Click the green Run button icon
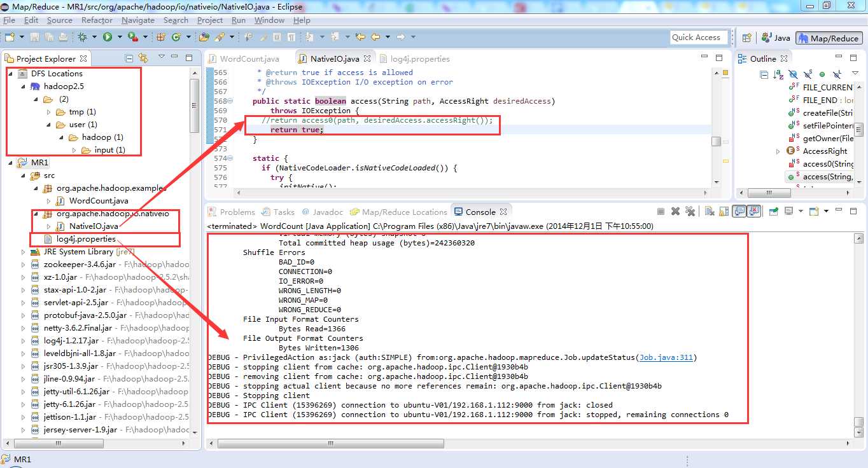 [x=108, y=37]
